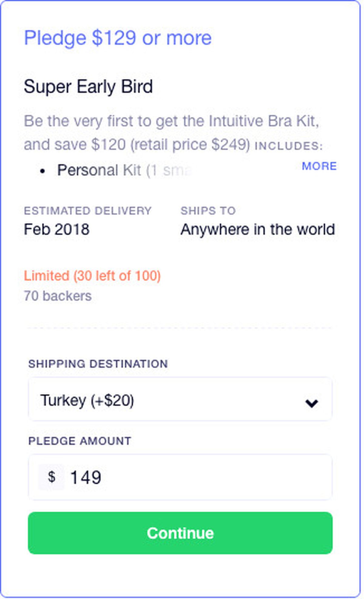364x599 pixels.
Task: Click the 70 backers count
Action: 58,296
